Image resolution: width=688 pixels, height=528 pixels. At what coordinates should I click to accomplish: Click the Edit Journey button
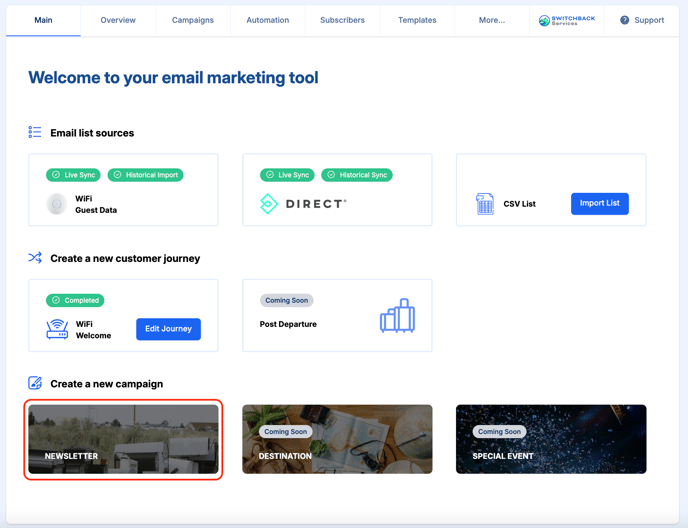pos(168,329)
